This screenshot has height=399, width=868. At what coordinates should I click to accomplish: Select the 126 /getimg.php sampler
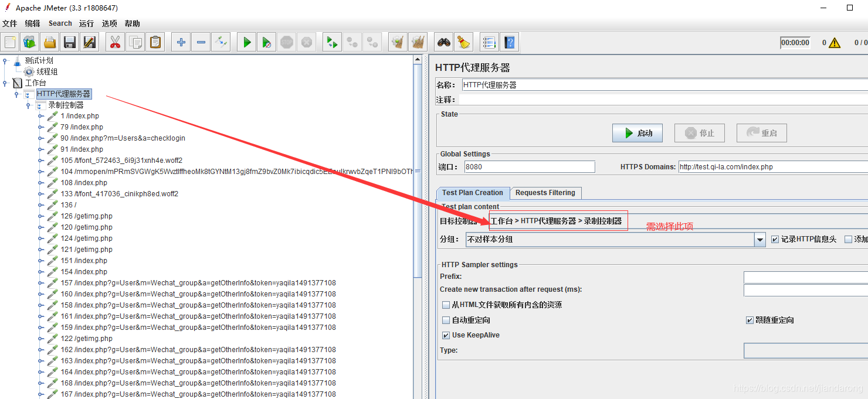coord(86,216)
